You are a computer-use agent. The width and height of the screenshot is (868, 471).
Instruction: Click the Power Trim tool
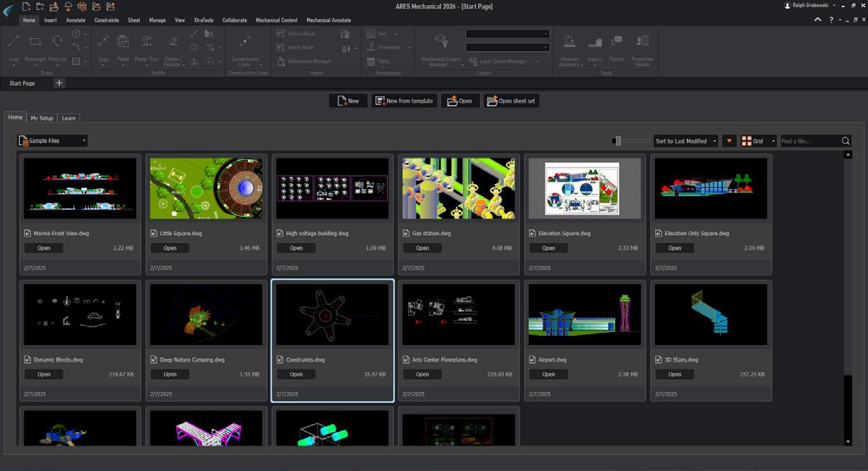coord(146,42)
